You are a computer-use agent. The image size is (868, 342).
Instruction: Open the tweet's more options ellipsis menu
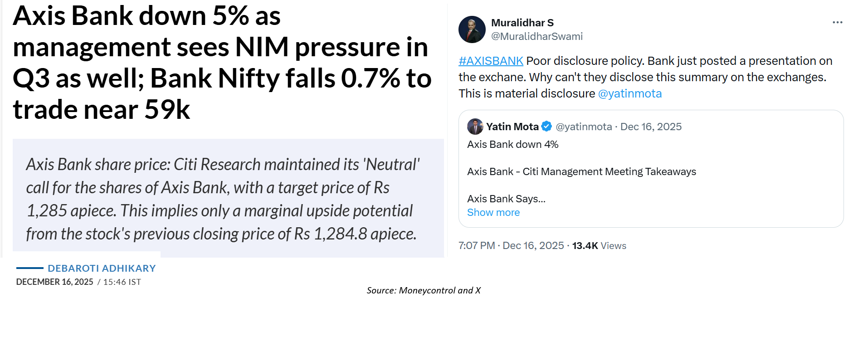tap(837, 22)
